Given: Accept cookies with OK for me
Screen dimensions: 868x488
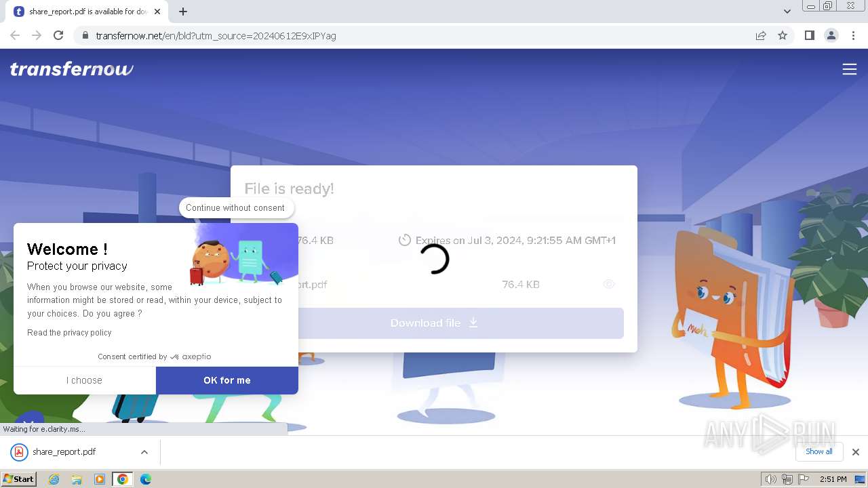Looking at the screenshot, I should (227, 380).
